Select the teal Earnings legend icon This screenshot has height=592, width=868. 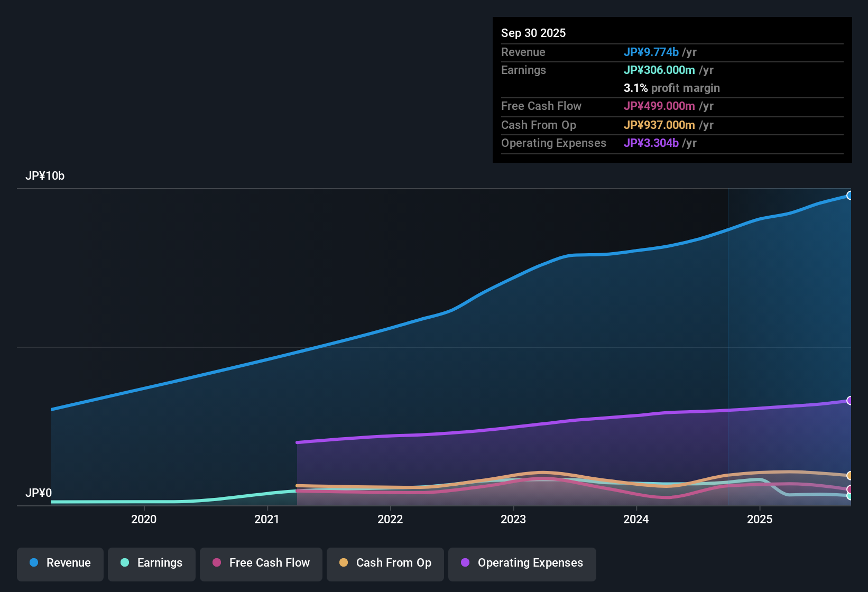coord(125,563)
